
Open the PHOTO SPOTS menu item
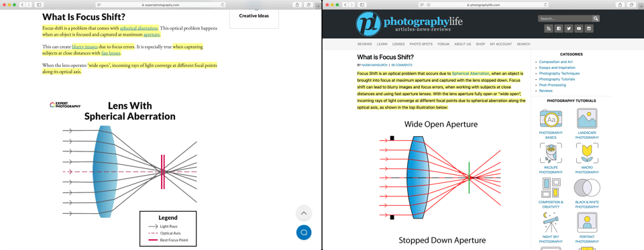(421, 44)
